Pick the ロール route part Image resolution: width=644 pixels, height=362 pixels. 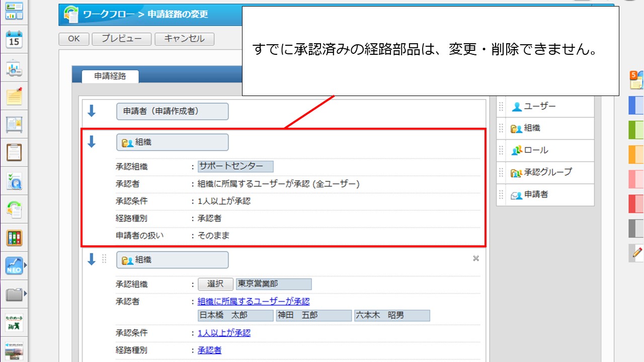tap(545, 150)
